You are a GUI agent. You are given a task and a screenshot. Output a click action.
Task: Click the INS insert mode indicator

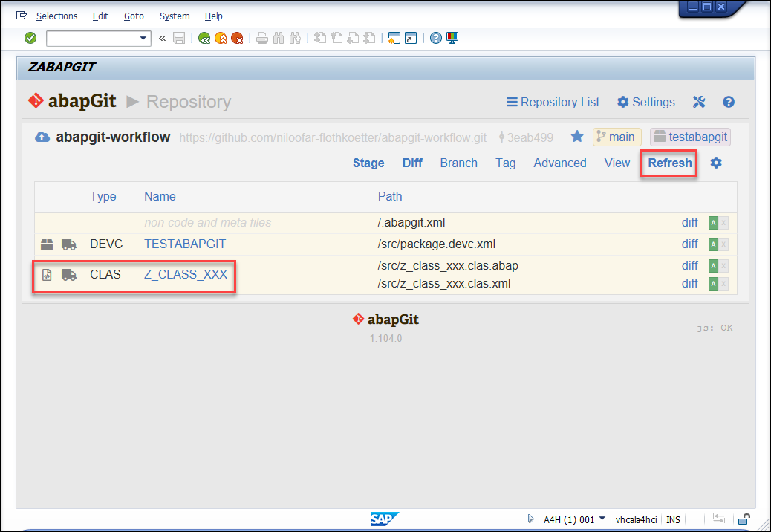[x=673, y=519]
